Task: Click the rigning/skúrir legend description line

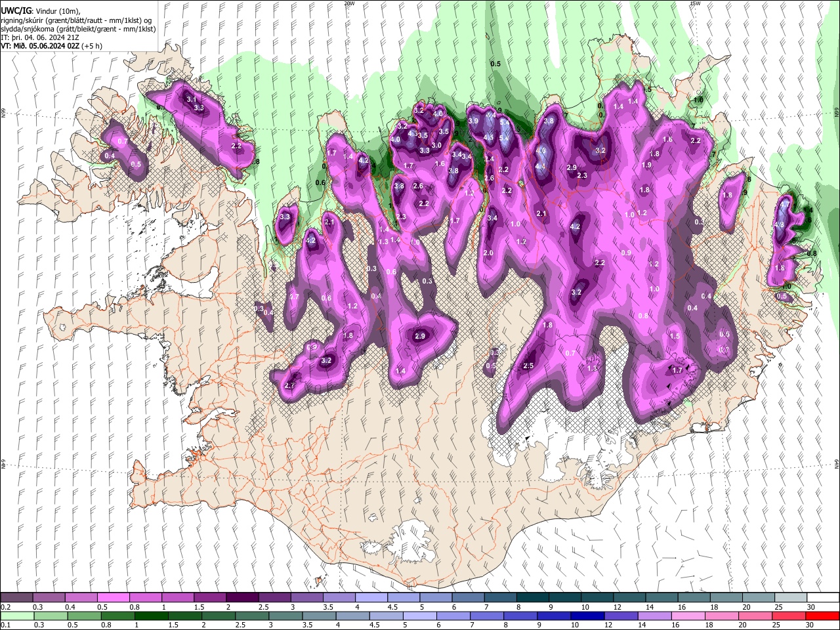Action: [x=76, y=21]
